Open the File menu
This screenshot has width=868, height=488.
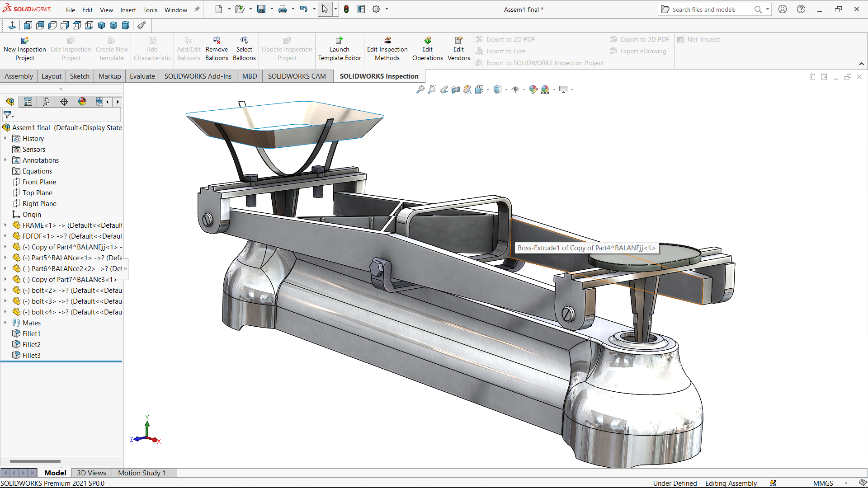point(71,9)
